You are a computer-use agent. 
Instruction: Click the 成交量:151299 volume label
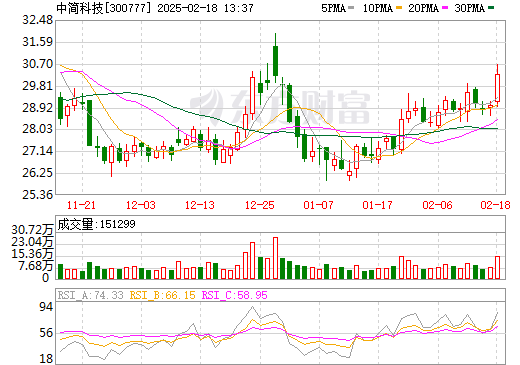click(x=96, y=224)
